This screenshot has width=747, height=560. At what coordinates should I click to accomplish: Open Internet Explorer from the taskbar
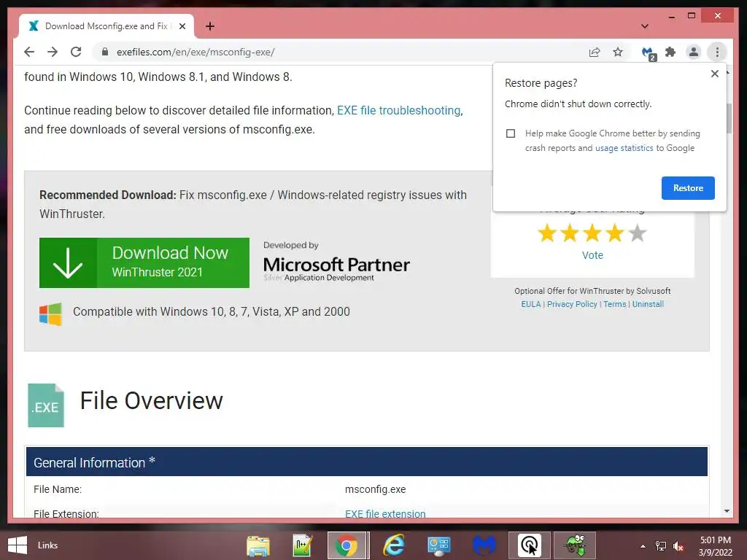coord(393,545)
